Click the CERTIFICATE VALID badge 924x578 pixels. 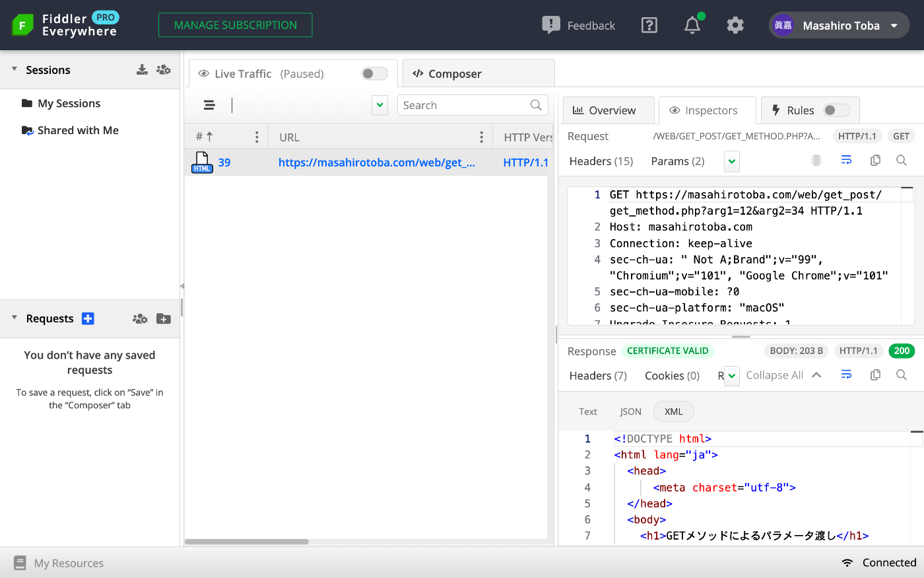(668, 351)
